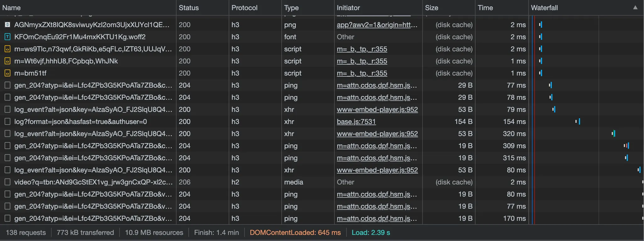Click the script icon beside m=bm51tf
This screenshot has width=644, height=241.
[8, 73]
